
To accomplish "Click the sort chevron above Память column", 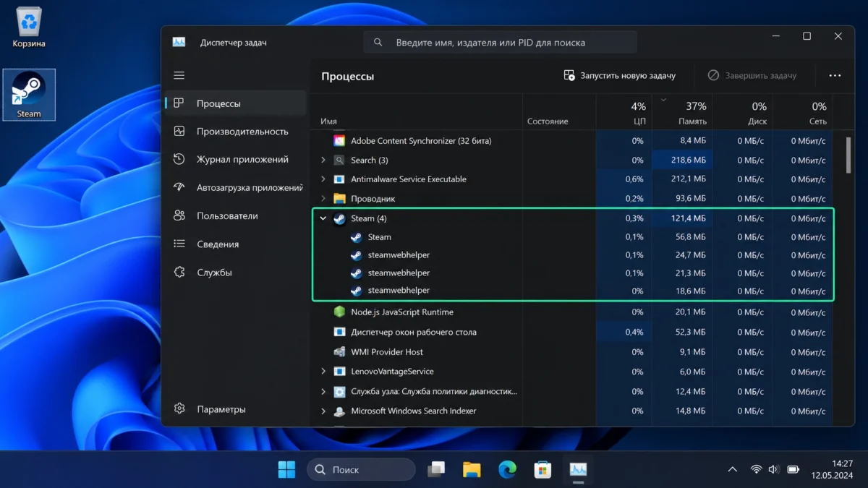I will click(663, 99).
